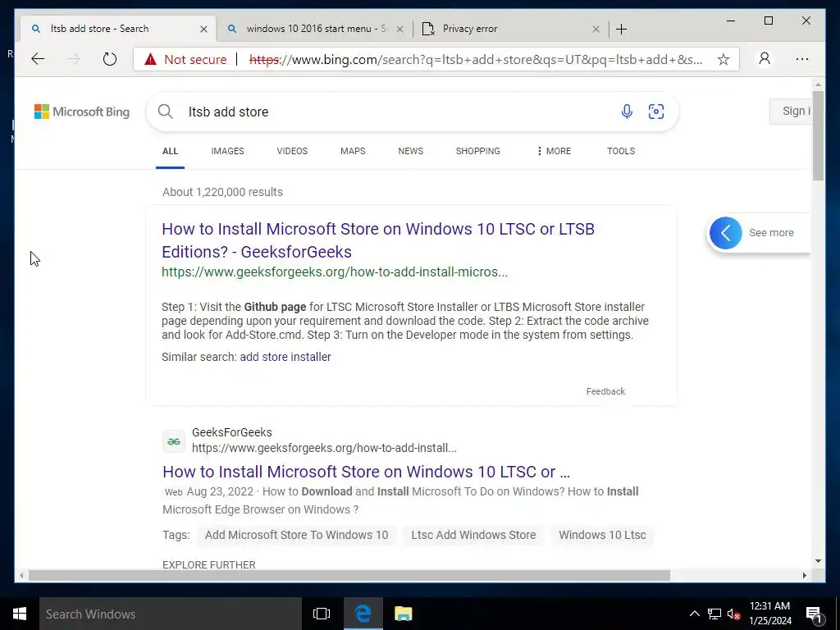Click the horizontal scrollbar thumb
The height and width of the screenshot is (630, 840).
tap(349, 575)
